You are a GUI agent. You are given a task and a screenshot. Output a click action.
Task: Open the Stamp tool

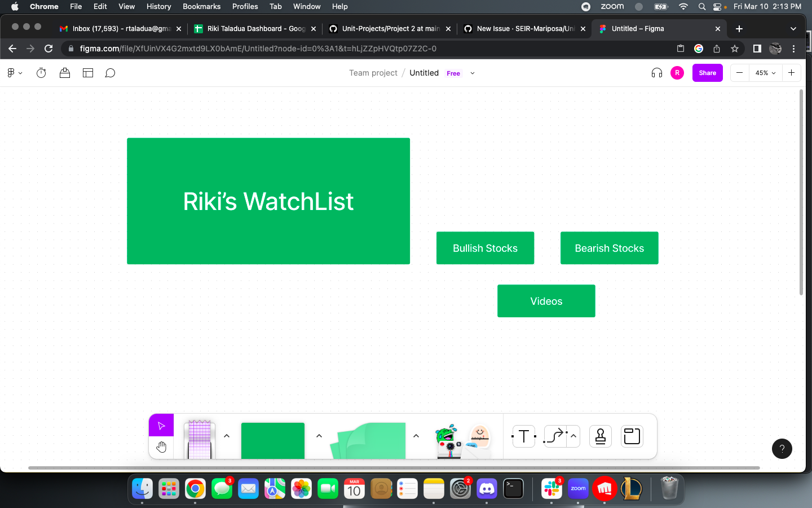600,436
